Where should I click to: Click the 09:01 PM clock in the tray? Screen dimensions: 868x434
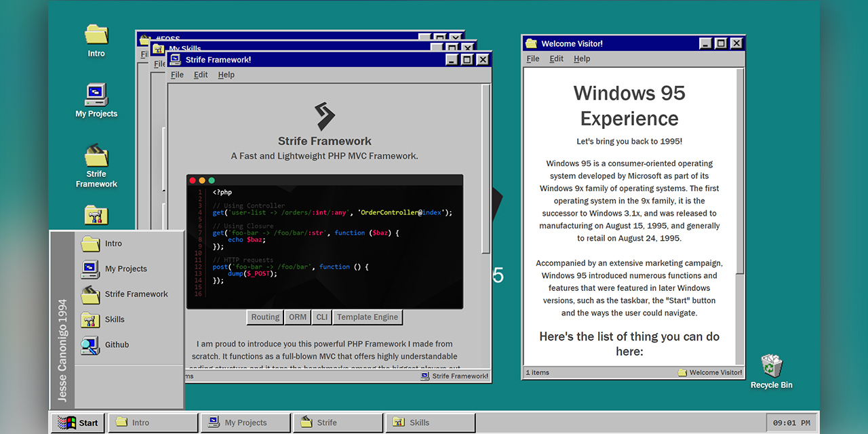point(791,422)
